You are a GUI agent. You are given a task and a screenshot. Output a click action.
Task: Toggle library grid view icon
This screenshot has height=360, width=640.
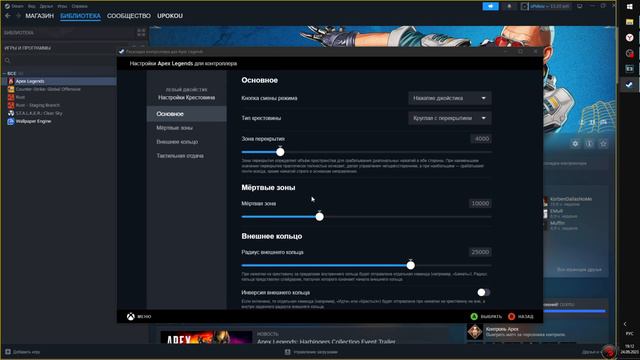141,32
